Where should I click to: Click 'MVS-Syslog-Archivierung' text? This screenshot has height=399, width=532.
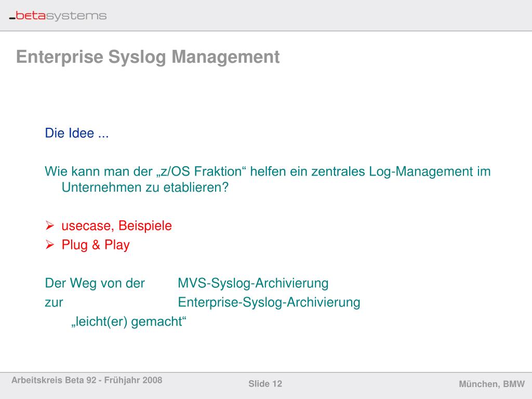(253, 283)
